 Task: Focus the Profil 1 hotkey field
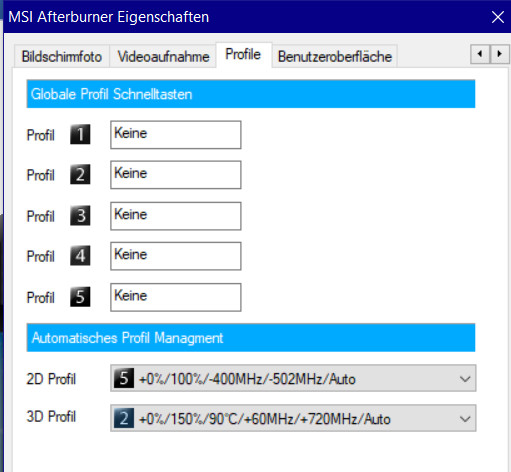(x=176, y=135)
